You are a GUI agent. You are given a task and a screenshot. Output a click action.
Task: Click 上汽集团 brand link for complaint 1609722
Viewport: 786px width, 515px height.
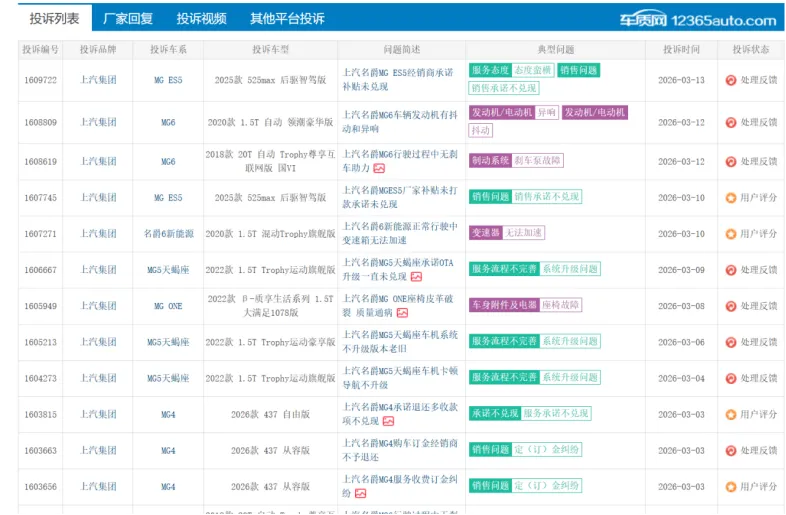point(98,80)
